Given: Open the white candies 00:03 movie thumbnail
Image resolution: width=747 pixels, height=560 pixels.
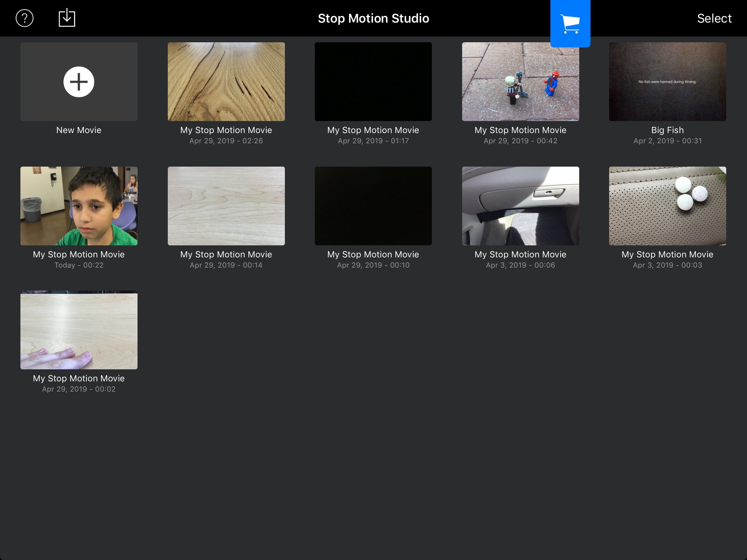Looking at the screenshot, I should 667,206.
